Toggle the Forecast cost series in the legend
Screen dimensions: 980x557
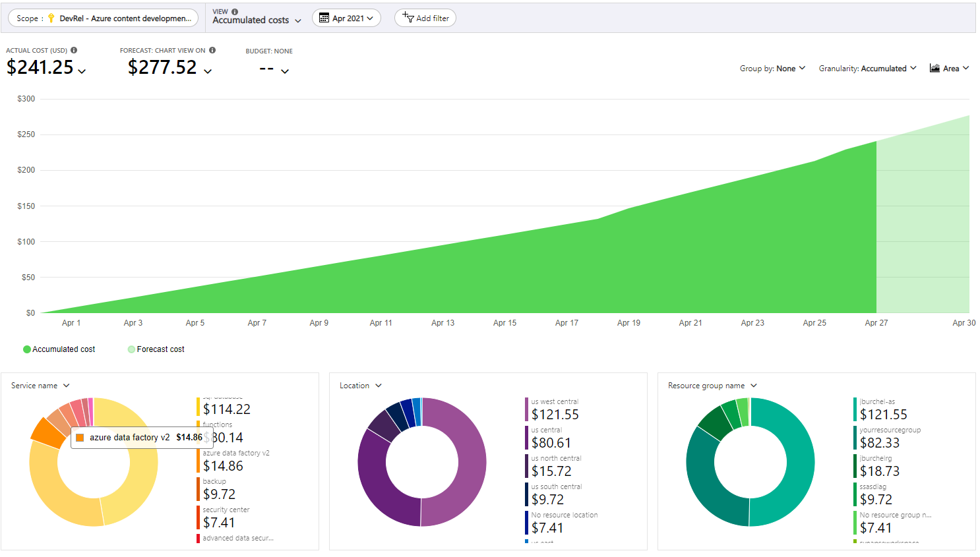coord(155,349)
